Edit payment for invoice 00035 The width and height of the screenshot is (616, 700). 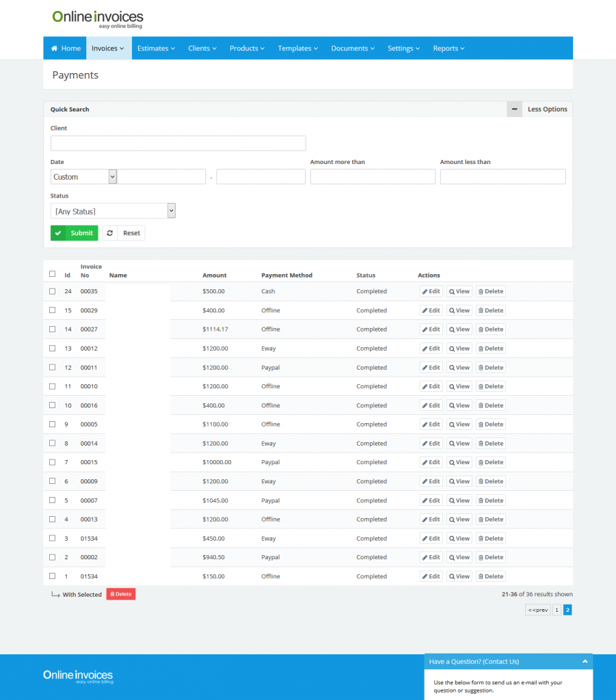pyautogui.click(x=431, y=291)
